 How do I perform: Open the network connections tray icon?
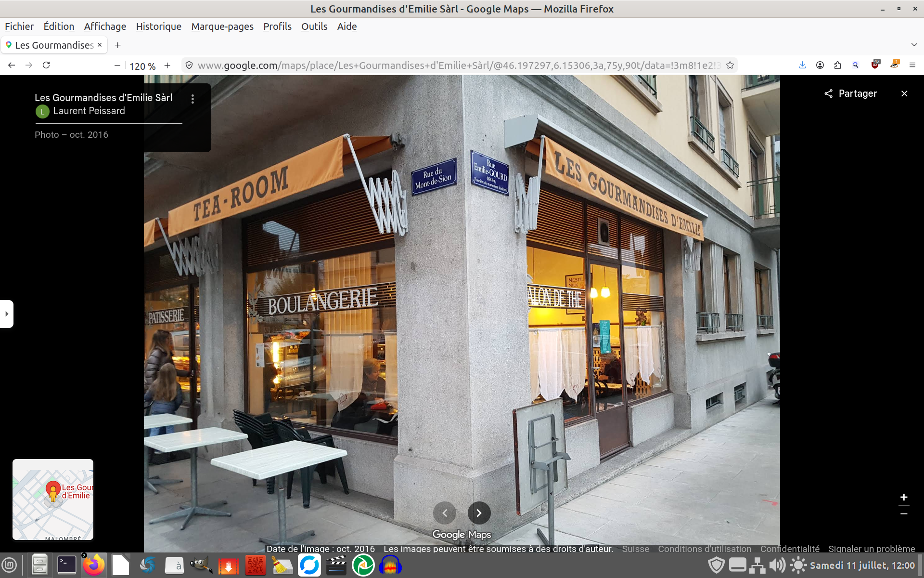click(x=757, y=565)
